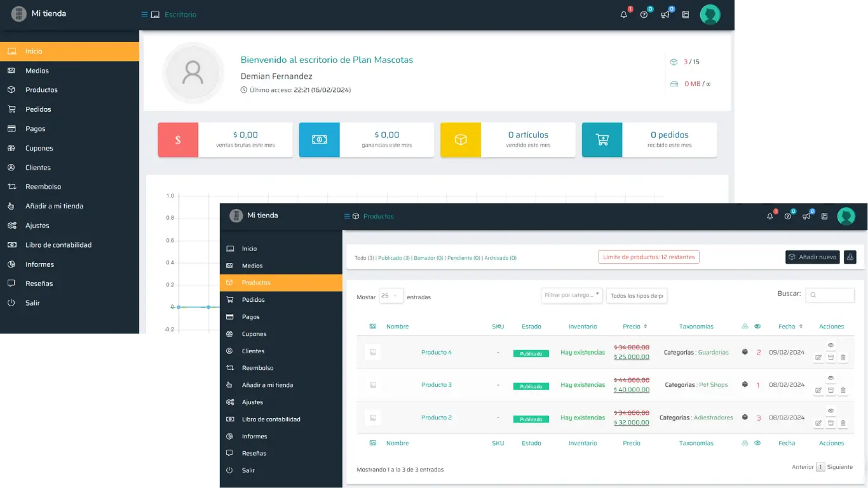Click red ventas brutas dollar tile
This screenshot has width=868, height=488.
(x=178, y=140)
